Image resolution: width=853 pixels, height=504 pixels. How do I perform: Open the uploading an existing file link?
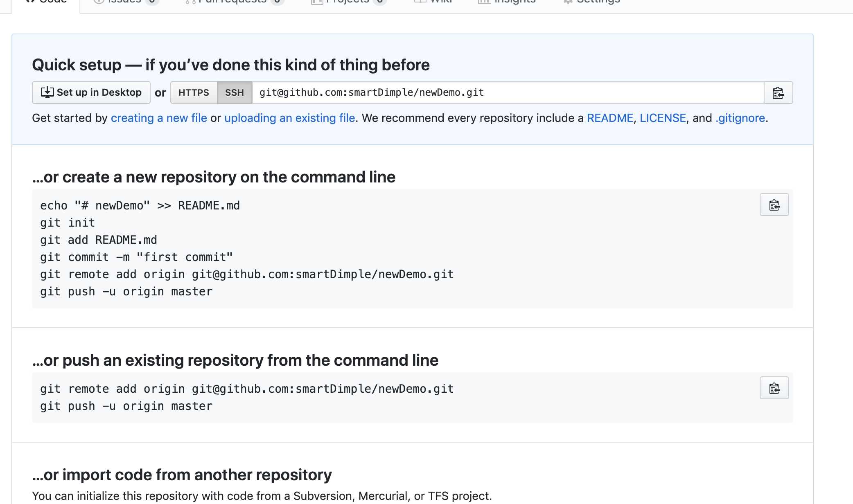(x=289, y=118)
